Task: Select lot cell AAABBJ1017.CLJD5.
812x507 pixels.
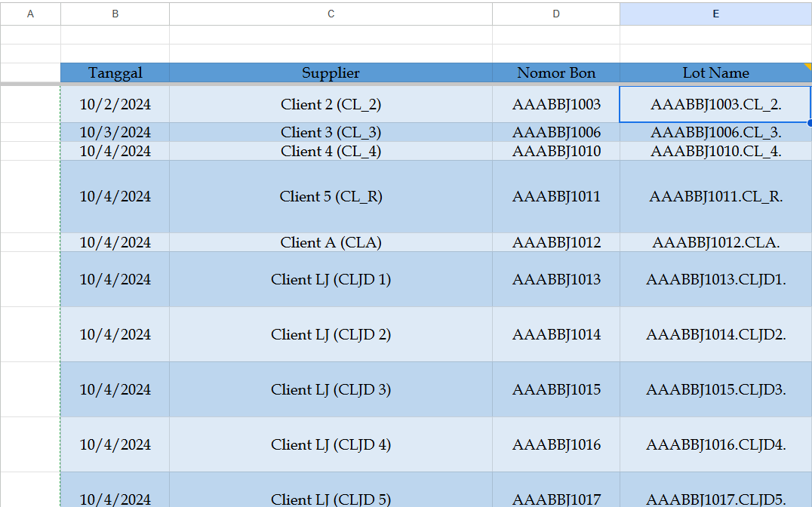Action: pyautogui.click(x=715, y=490)
